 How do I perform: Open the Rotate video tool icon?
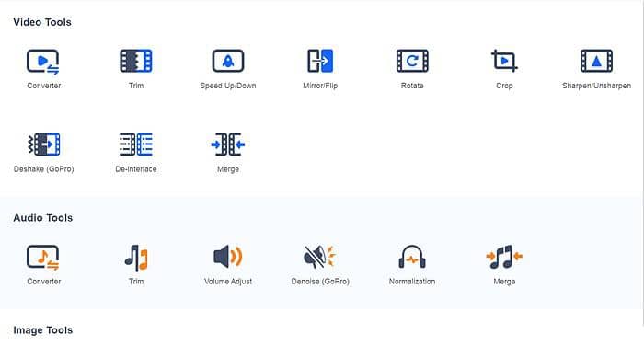(x=412, y=61)
